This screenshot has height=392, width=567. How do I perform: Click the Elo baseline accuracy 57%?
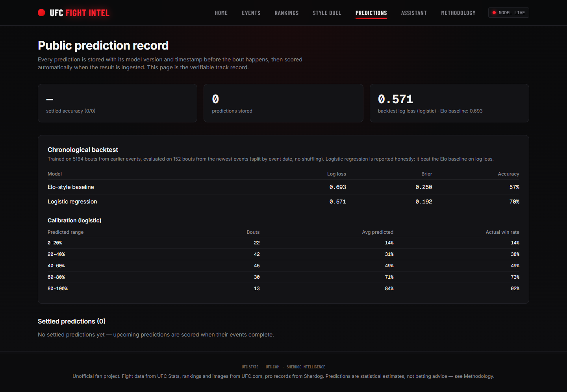click(x=514, y=187)
